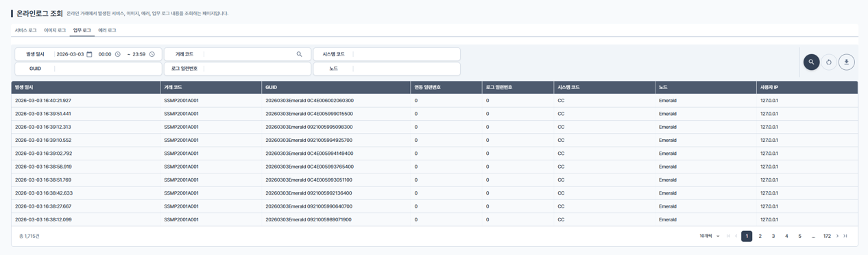Select the 업무 로그 tab
Viewport: 868px width, 255px height.
82,30
